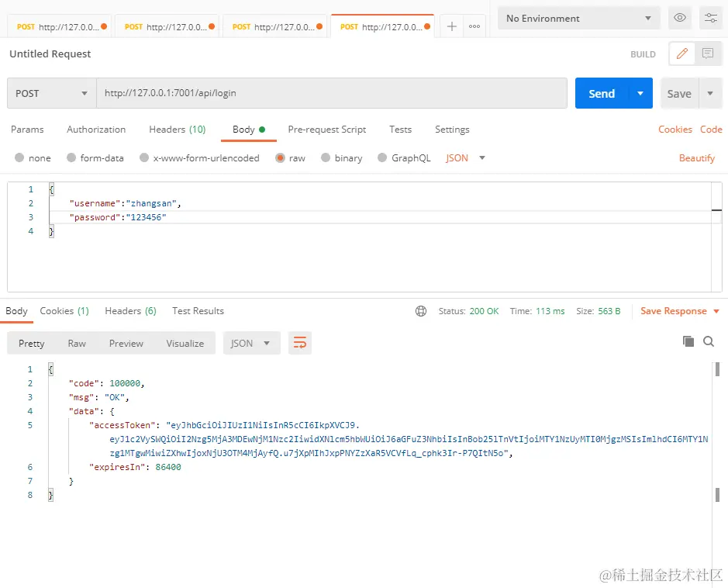Expand the Send button arrow options

coord(640,93)
